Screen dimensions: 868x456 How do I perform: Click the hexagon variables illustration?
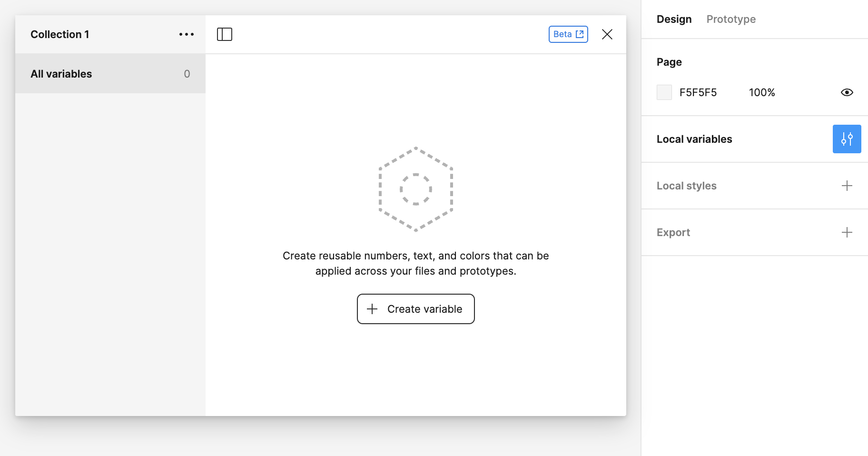point(416,189)
